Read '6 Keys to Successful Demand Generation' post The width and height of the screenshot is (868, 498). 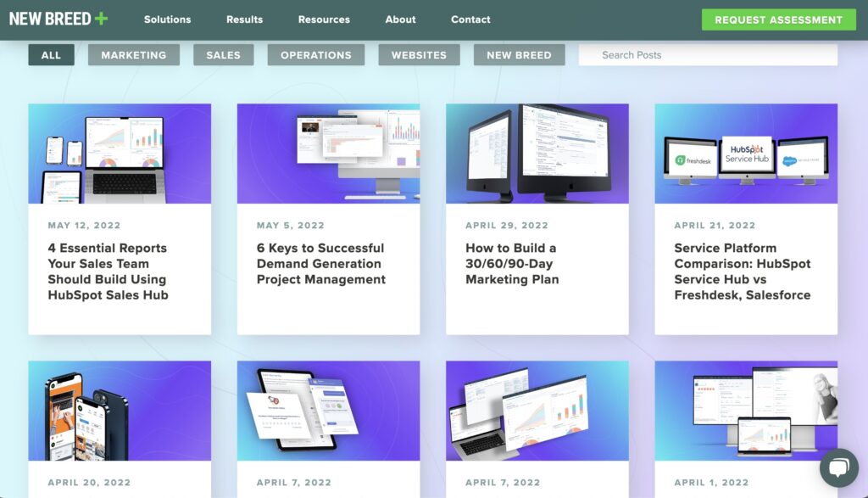pyautogui.click(x=321, y=264)
